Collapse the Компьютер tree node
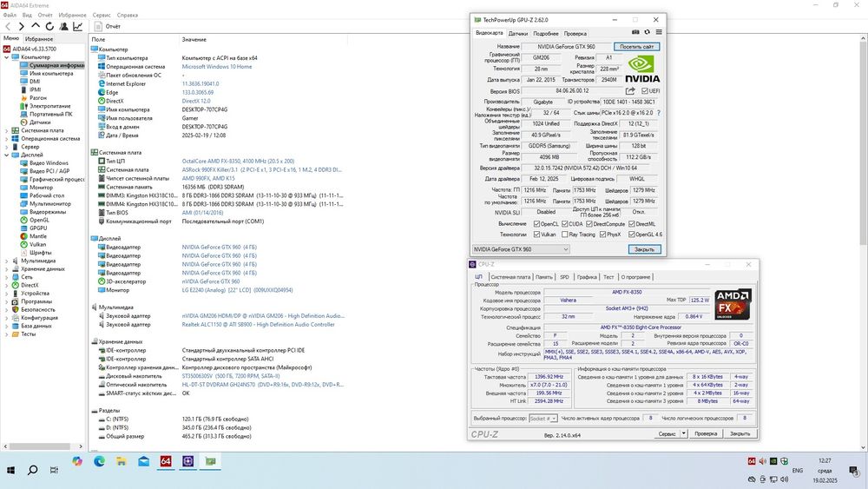The height and width of the screenshot is (489, 868). tap(7, 57)
